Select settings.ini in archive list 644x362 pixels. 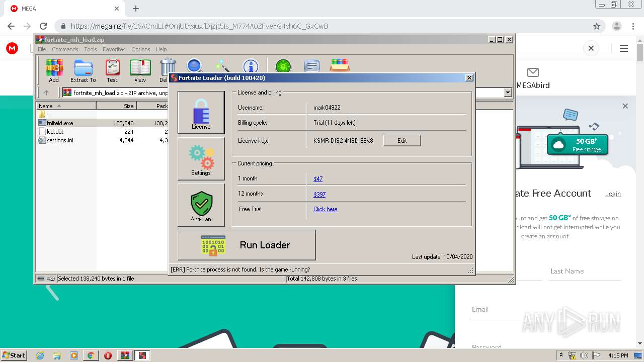coord(60,140)
